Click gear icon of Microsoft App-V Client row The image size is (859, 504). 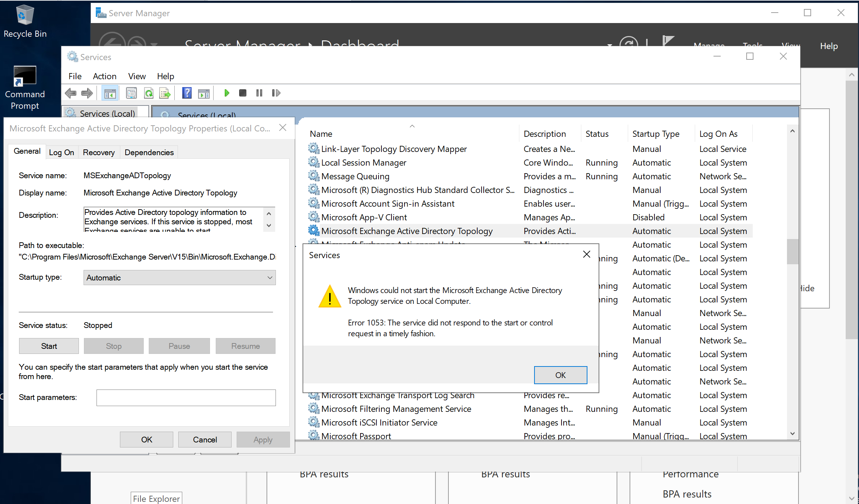[x=314, y=217]
